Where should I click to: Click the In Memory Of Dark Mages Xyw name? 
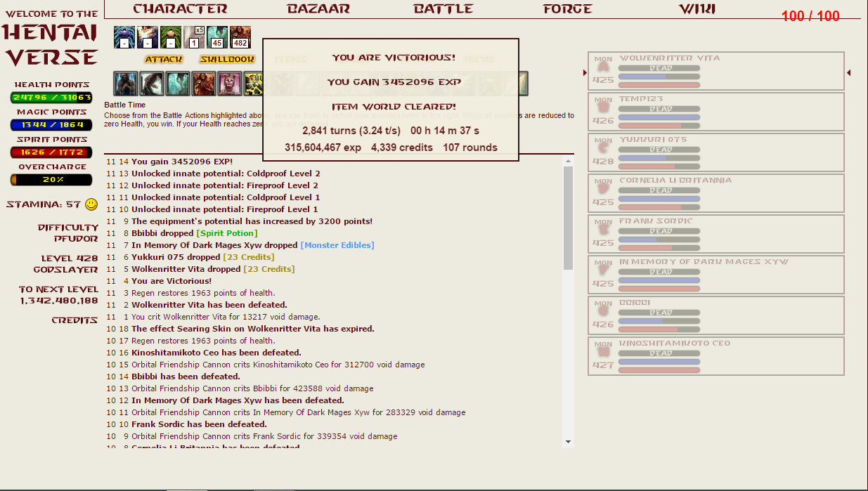tap(704, 262)
